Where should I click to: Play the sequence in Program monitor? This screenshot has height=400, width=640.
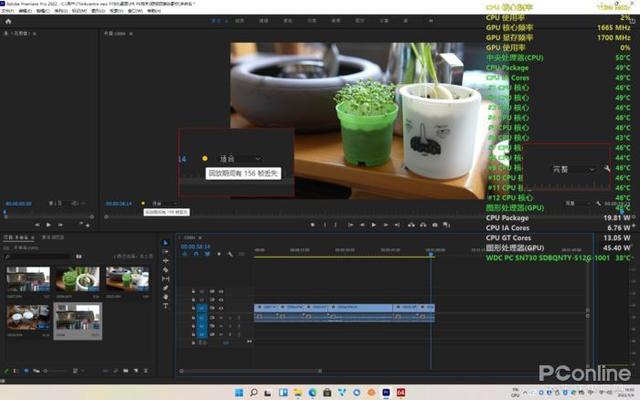point(373,225)
